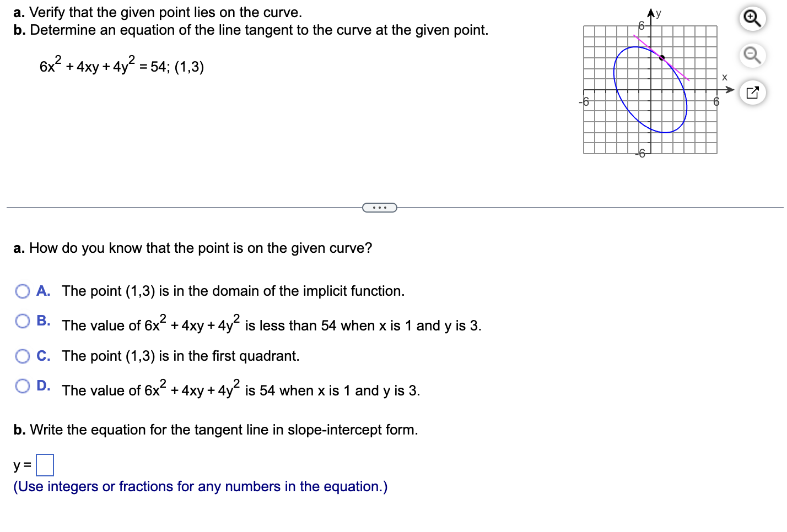Click the three-dot control between question sections

380,207
